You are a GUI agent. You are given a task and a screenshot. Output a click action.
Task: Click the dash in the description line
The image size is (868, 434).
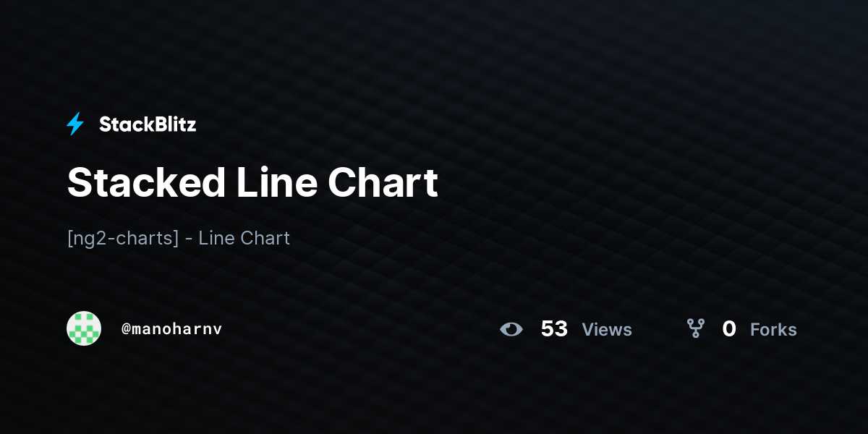189,239
